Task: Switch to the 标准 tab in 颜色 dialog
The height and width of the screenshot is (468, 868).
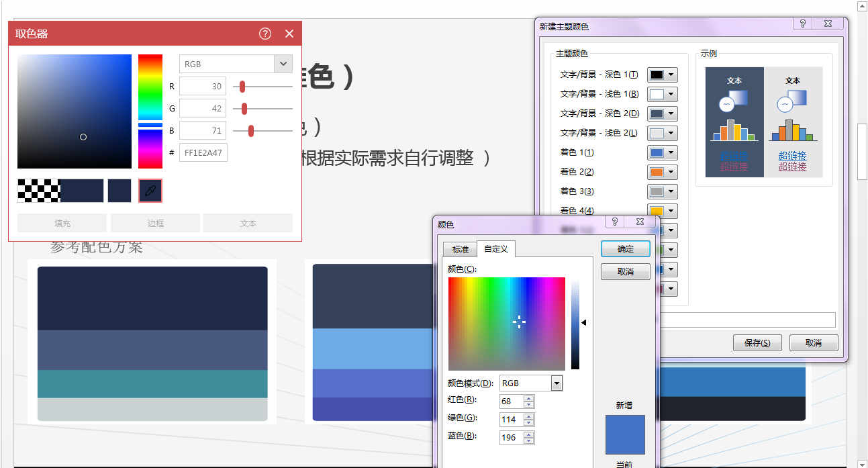Action: [x=461, y=249]
